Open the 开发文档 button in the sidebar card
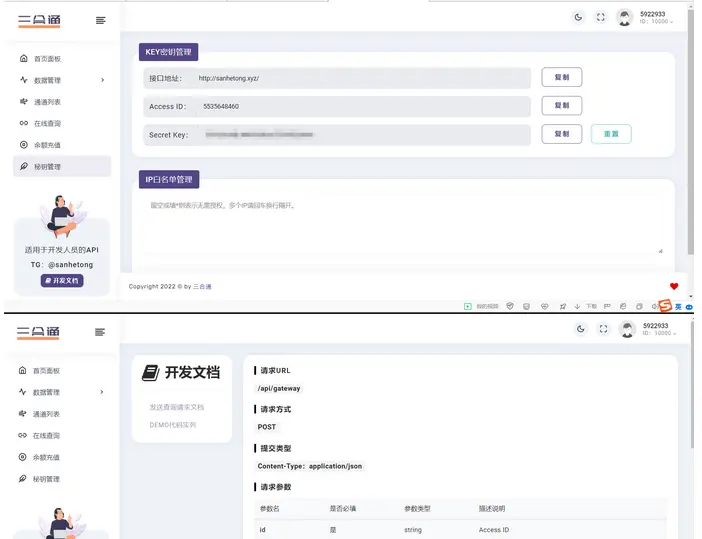 tap(62, 281)
